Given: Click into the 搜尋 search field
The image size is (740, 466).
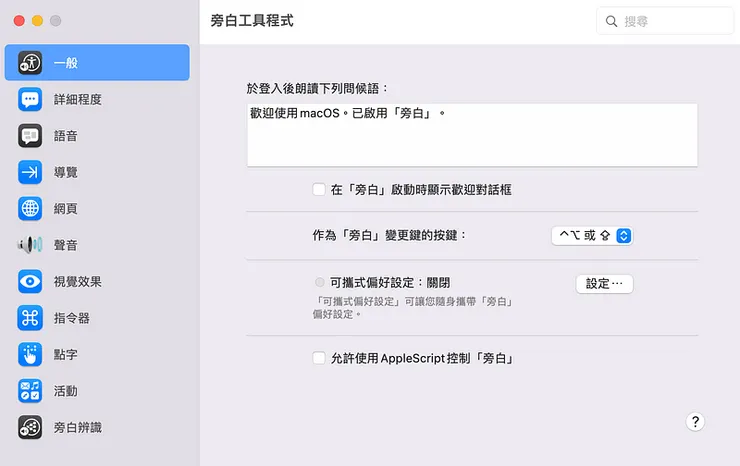Looking at the screenshot, I should [665, 21].
